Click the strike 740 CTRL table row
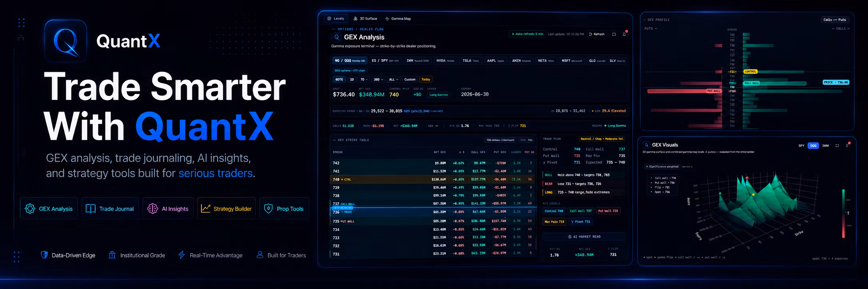This screenshot has height=289, width=868. click(x=433, y=179)
